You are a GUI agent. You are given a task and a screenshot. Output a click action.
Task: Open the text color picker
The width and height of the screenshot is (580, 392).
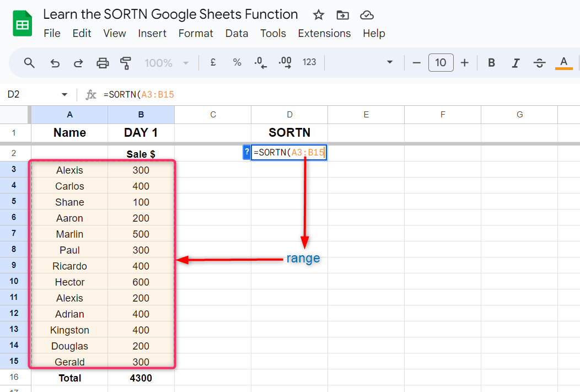point(563,63)
